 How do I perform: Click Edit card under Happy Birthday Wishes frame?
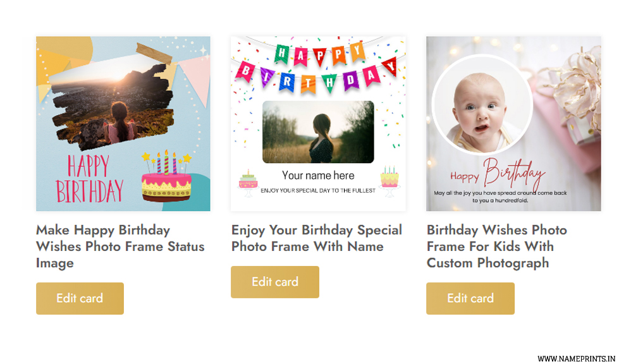coord(80,298)
